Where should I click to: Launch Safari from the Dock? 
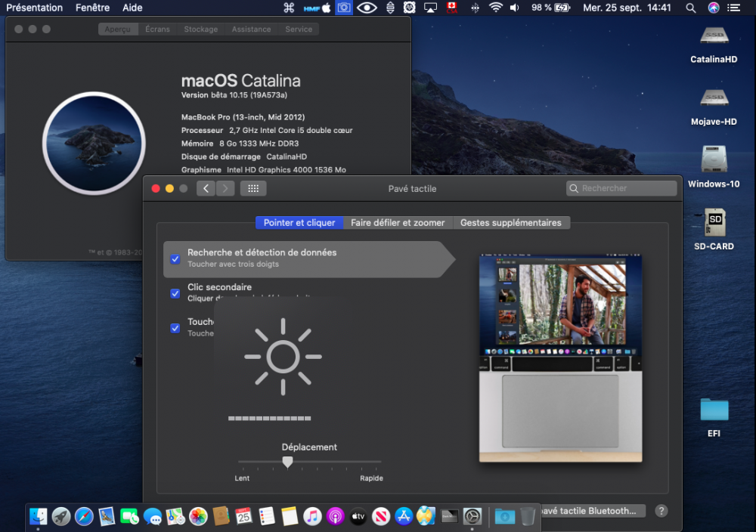point(84,517)
